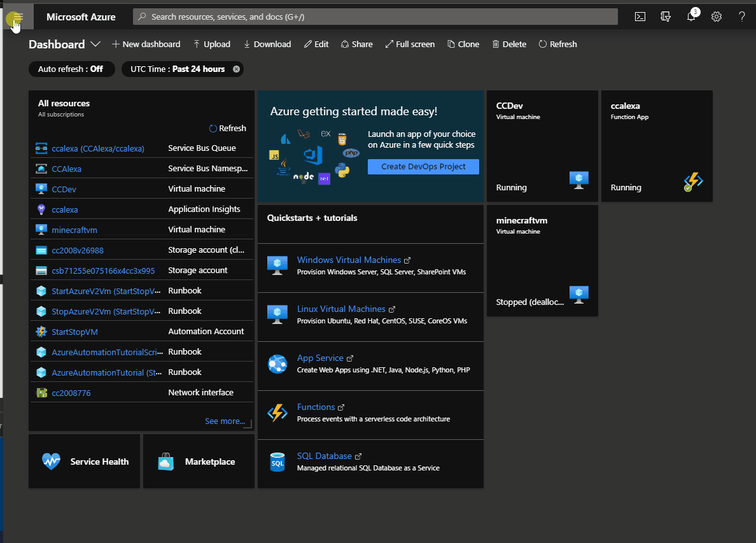Click the App Service quickstart icon

point(277,364)
